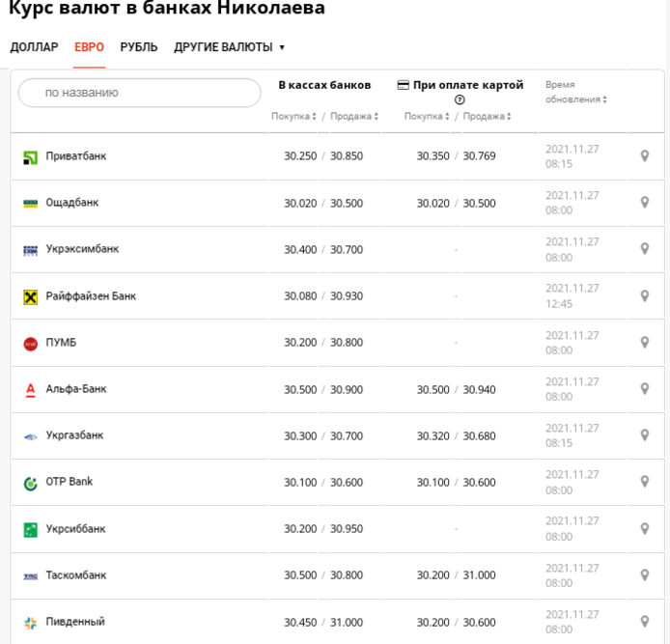This screenshot has height=644, width=670.
Task: Click the Укрэксимбанк logo icon
Action: [x=30, y=250]
